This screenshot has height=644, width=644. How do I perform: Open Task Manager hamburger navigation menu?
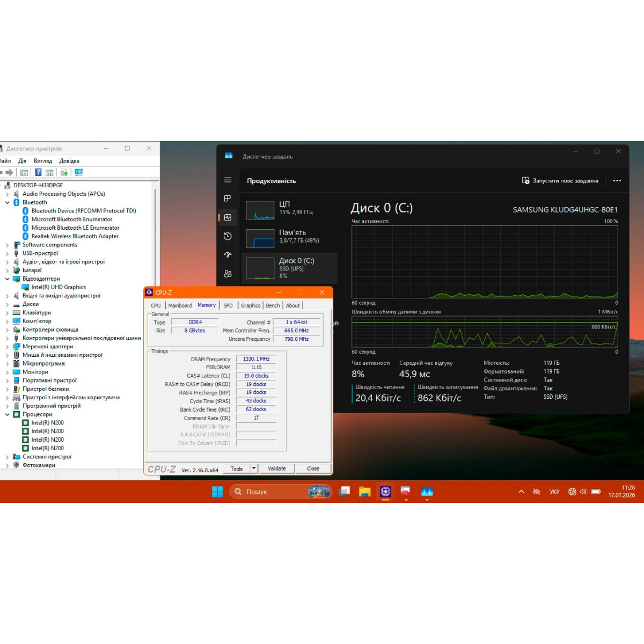click(x=228, y=180)
